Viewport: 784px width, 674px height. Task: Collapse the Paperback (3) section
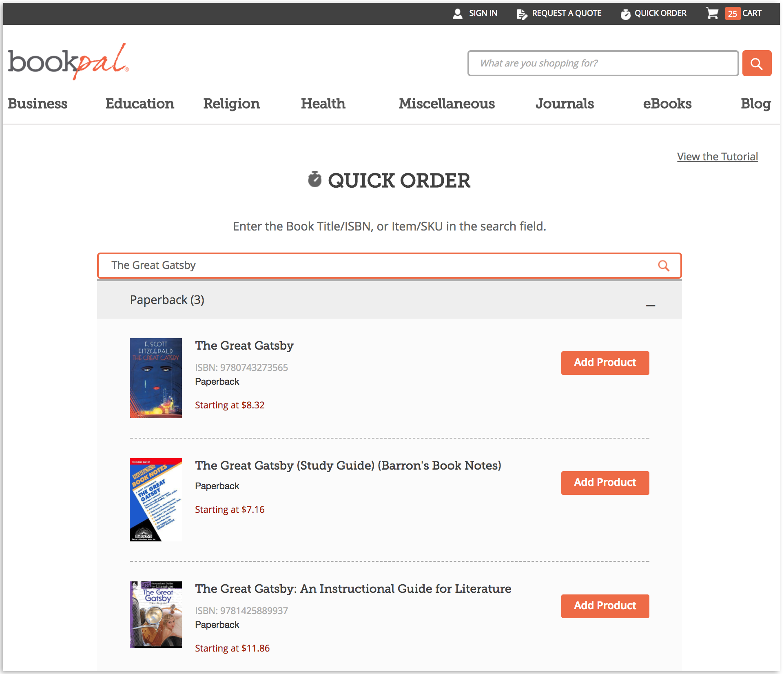[x=651, y=305]
